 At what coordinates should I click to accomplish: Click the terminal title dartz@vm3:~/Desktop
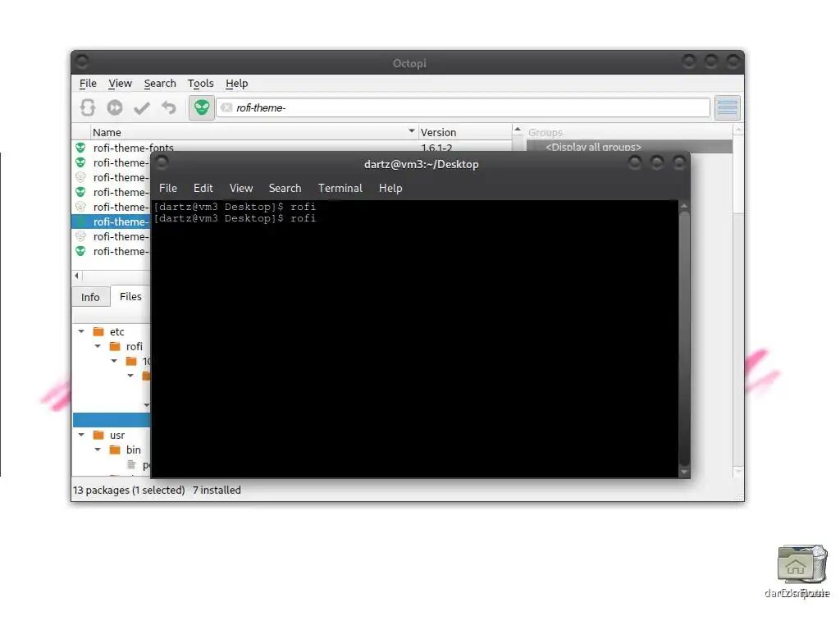click(421, 164)
